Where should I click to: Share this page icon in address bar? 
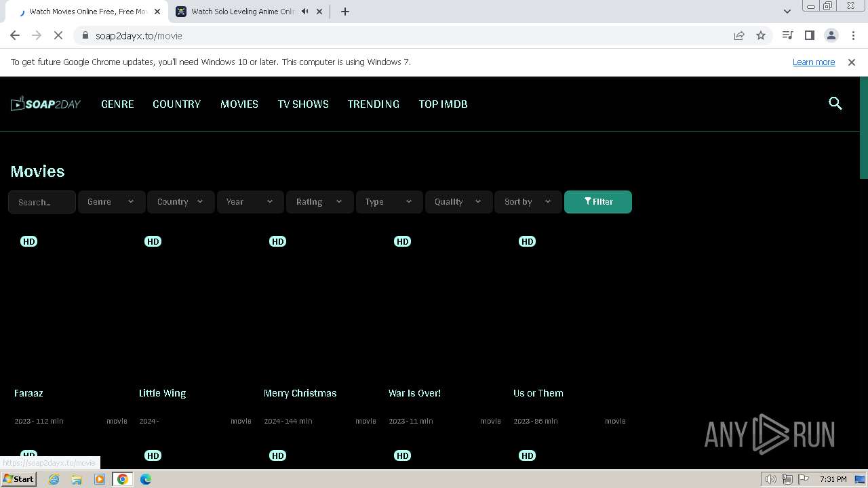739,35
